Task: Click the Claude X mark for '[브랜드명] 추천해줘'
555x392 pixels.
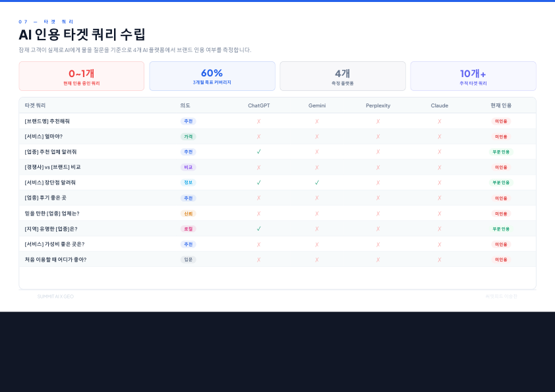Action: (440, 121)
